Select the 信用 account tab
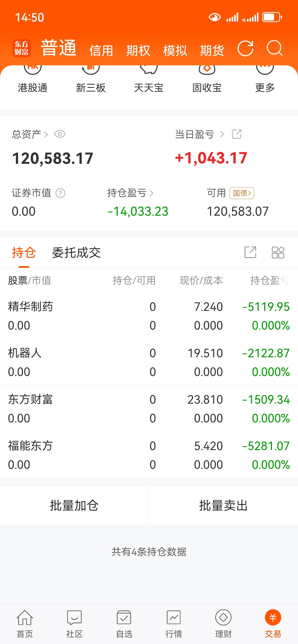The image size is (298, 644). click(101, 50)
